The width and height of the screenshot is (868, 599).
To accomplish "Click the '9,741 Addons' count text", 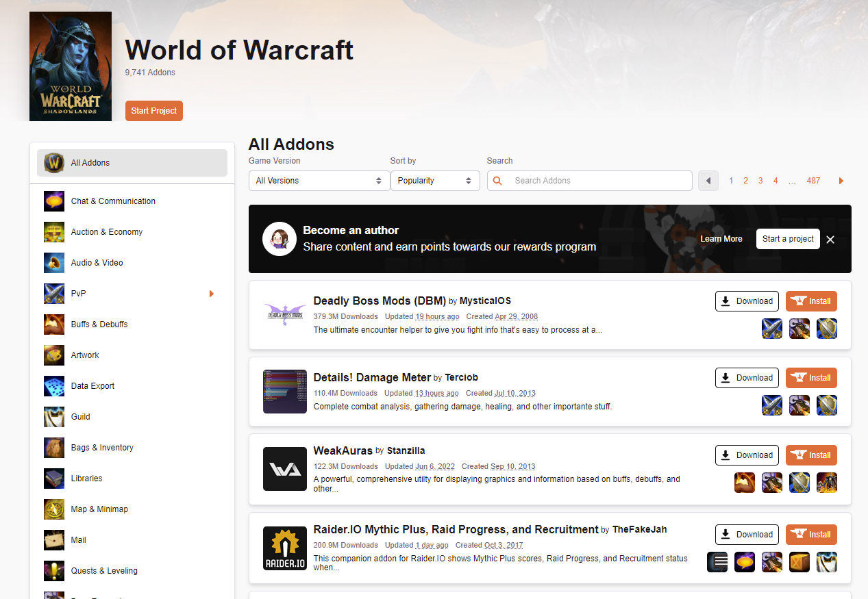I will point(150,73).
